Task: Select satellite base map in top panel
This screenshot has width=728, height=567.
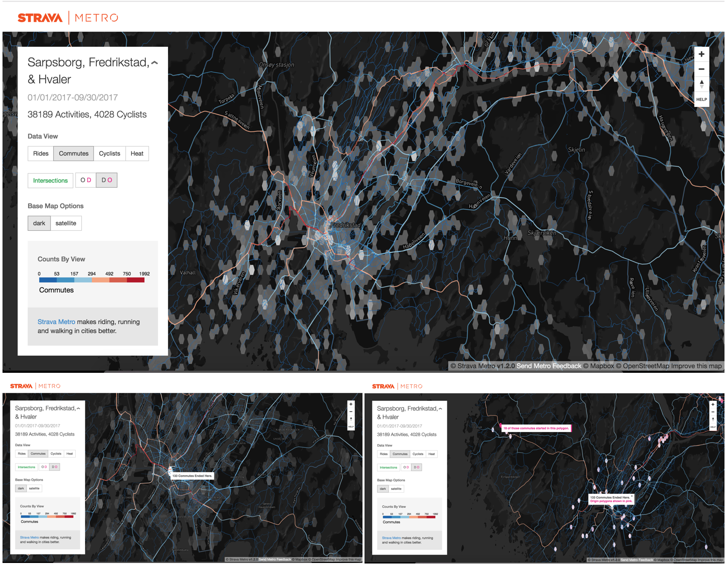Action: (x=66, y=223)
